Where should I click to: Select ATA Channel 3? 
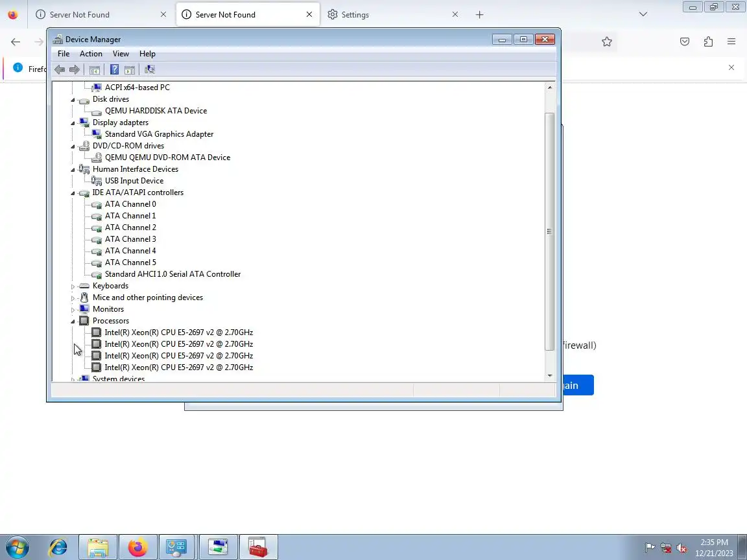pyautogui.click(x=130, y=239)
